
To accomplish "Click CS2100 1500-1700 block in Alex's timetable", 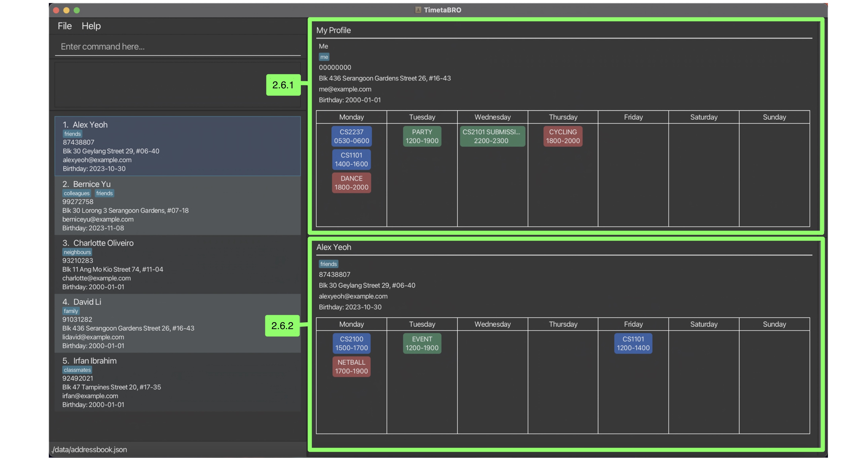I will coord(351,343).
